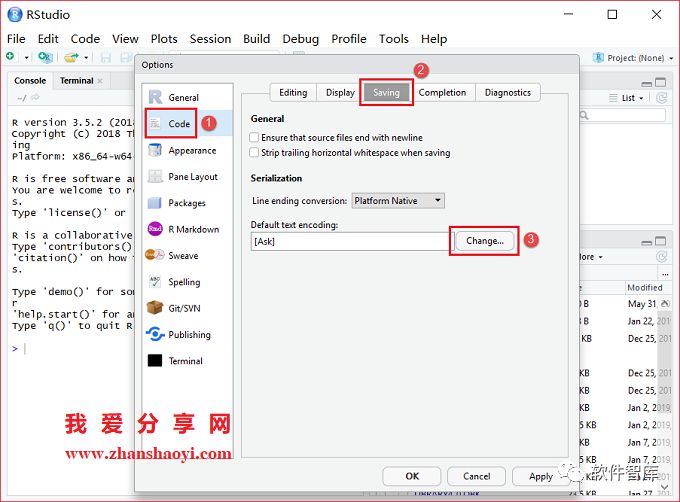Open the Sweave options category
The image size is (680, 502).
[x=187, y=256]
